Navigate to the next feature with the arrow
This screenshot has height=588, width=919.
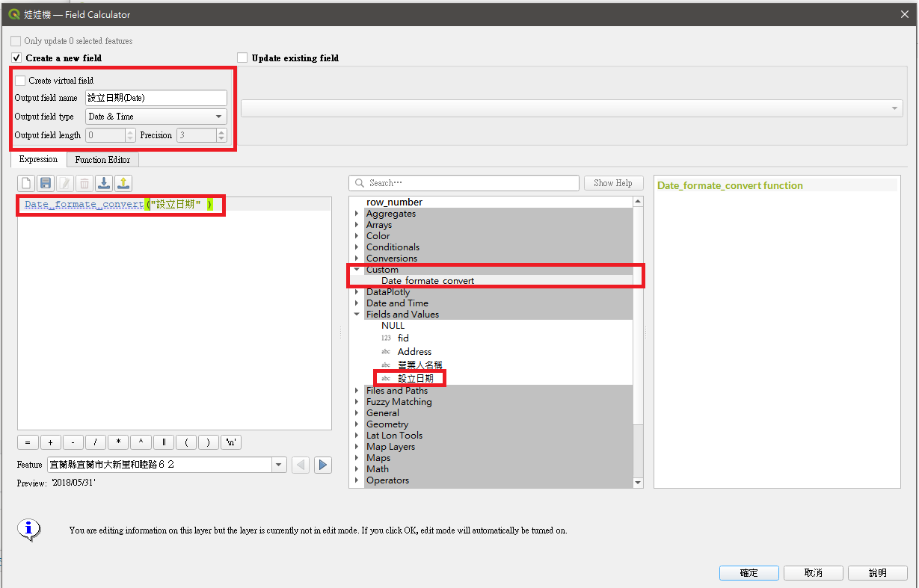tap(322, 465)
